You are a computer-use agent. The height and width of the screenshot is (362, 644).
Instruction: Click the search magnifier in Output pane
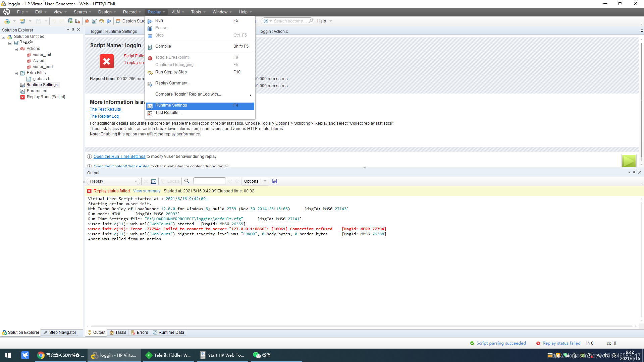(x=187, y=181)
